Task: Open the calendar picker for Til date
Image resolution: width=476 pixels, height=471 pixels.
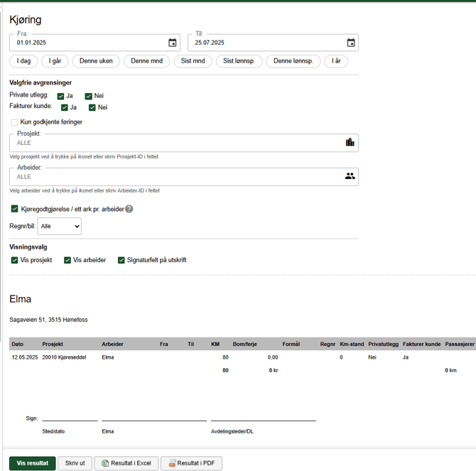Action: coord(350,43)
